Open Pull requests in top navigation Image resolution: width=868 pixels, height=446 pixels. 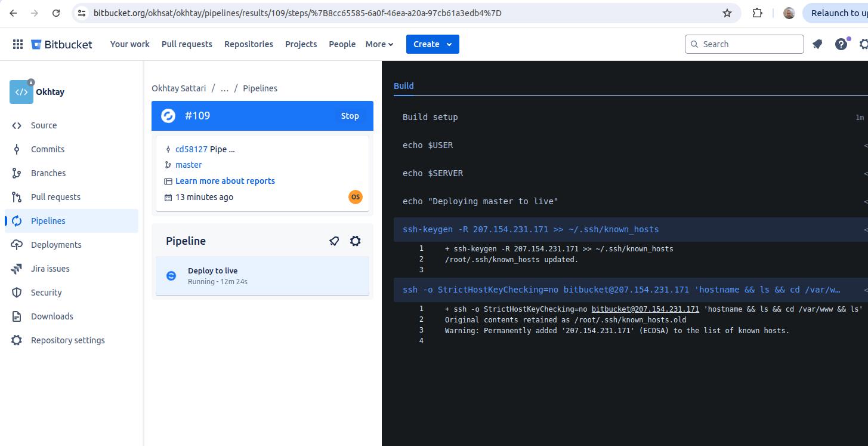pyautogui.click(x=187, y=44)
